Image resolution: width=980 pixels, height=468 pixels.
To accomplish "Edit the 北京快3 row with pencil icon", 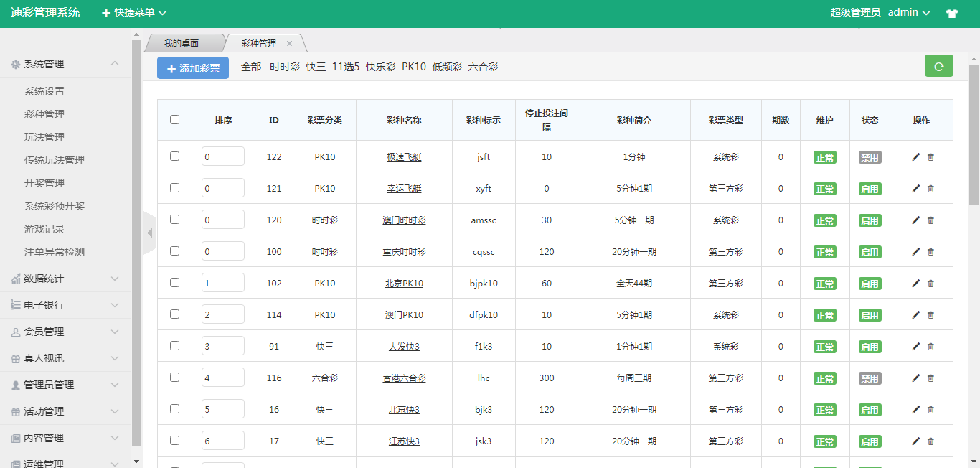I will 915,409.
